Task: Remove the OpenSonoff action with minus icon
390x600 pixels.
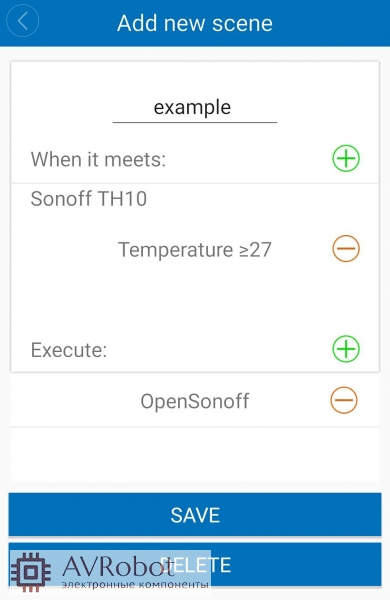Action: coord(344,400)
